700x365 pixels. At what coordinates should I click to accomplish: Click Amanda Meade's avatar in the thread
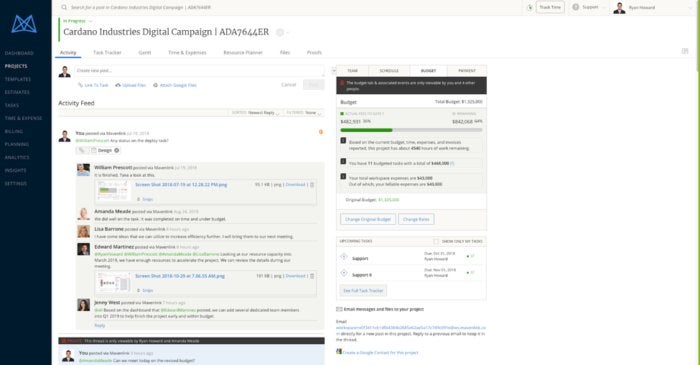[83, 214]
